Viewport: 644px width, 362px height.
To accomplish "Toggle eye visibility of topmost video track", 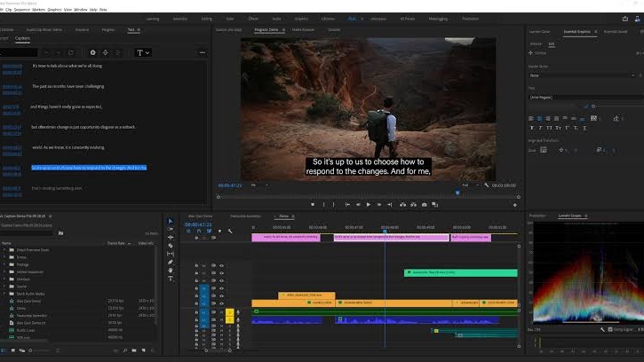I will [x=222, y=266].
